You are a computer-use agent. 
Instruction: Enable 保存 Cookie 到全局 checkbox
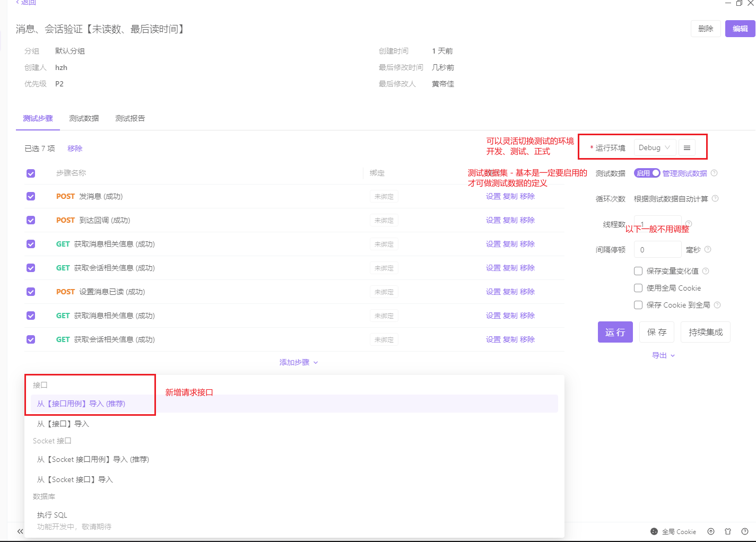click(x=638, y=305)
